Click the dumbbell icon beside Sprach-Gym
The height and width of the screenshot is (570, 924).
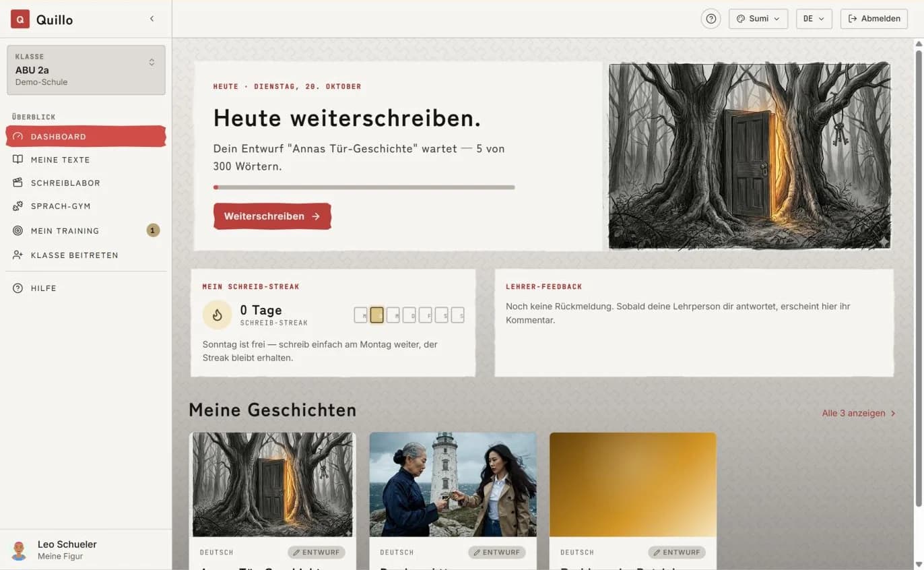pos(18,206)
